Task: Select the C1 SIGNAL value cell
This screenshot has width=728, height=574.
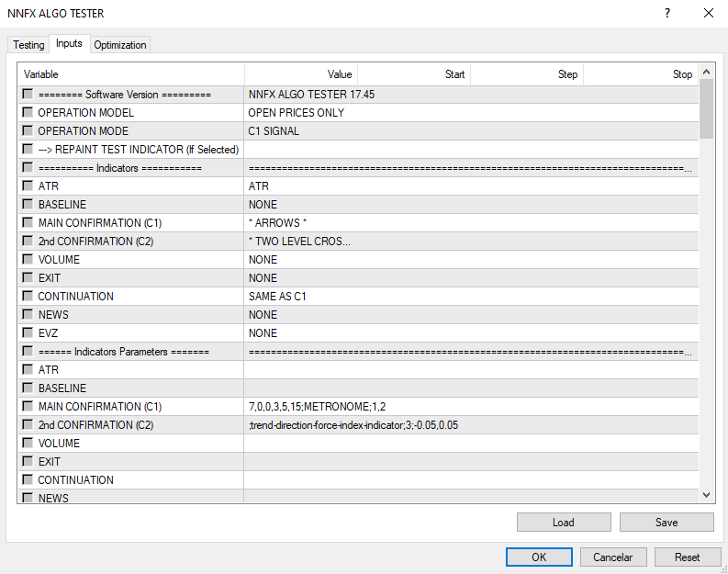Action: [x=471, y=131]
